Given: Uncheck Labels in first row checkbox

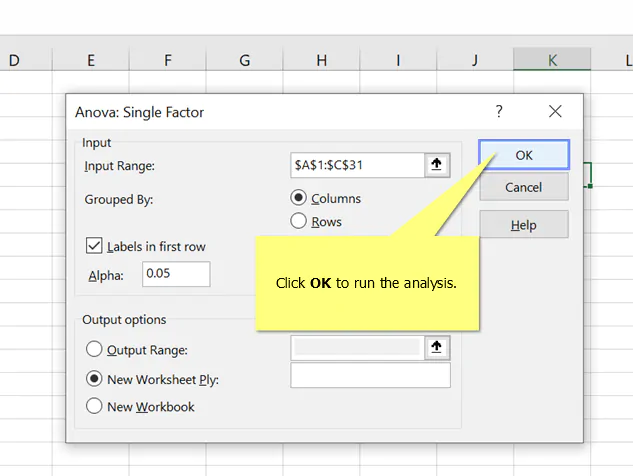Looking at the screenshot, I should click(x=94, y=245).
